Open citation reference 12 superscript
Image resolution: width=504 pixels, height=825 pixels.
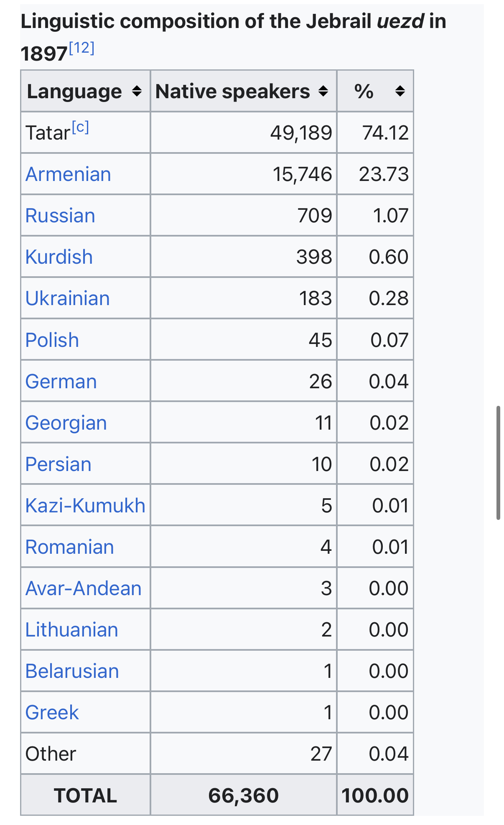(82, 48)
